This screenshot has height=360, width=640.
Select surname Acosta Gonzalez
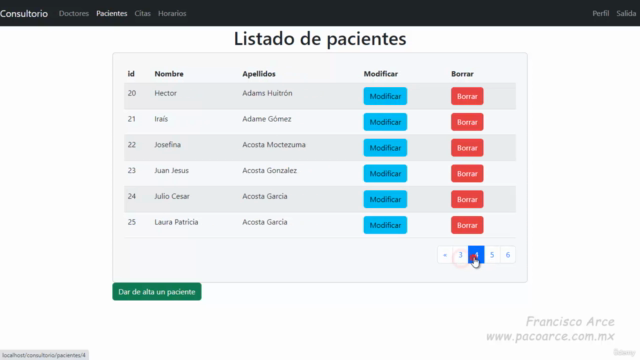tap(269, 170)
